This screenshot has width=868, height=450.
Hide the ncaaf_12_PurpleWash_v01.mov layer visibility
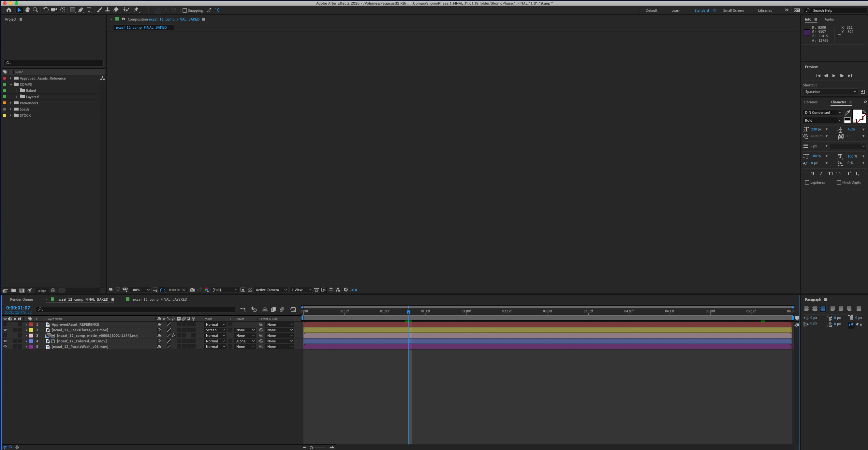coord(5,347)
